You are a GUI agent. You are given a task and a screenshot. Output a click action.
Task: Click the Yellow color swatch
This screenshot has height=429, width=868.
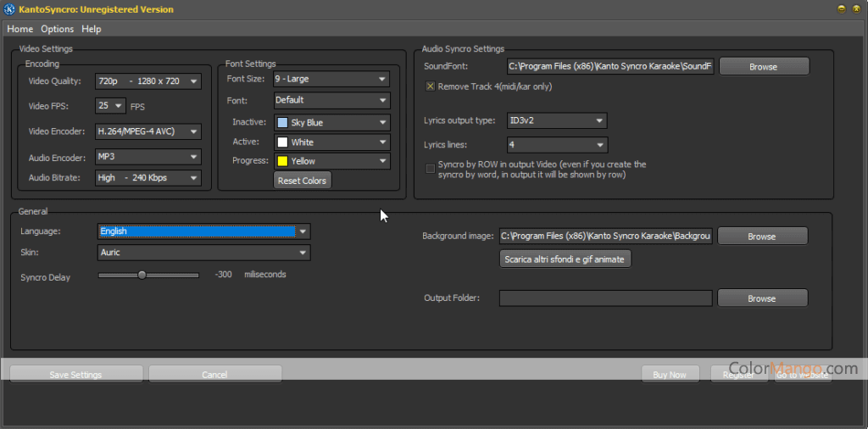pyautogui.click(x=282, y=161)
